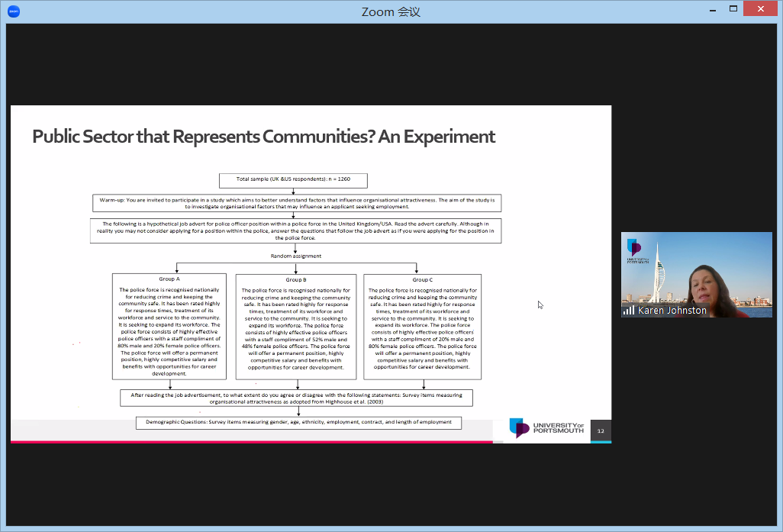This screenshot has height=532, width=783.
Task: Click the 'Random assignment' label
Action: (x=296, y=256)
